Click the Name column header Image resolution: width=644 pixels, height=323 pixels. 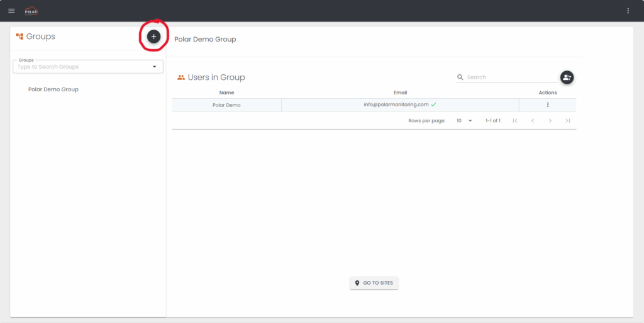[226, 93]
